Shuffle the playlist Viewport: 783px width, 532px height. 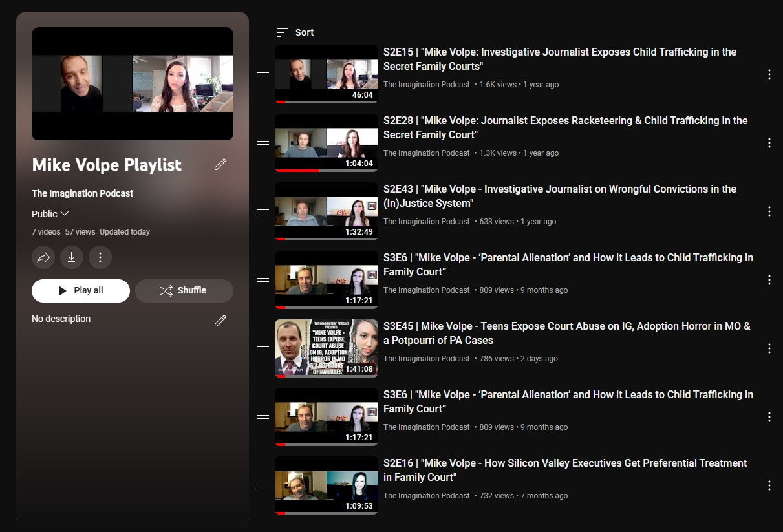click(184, 290)
